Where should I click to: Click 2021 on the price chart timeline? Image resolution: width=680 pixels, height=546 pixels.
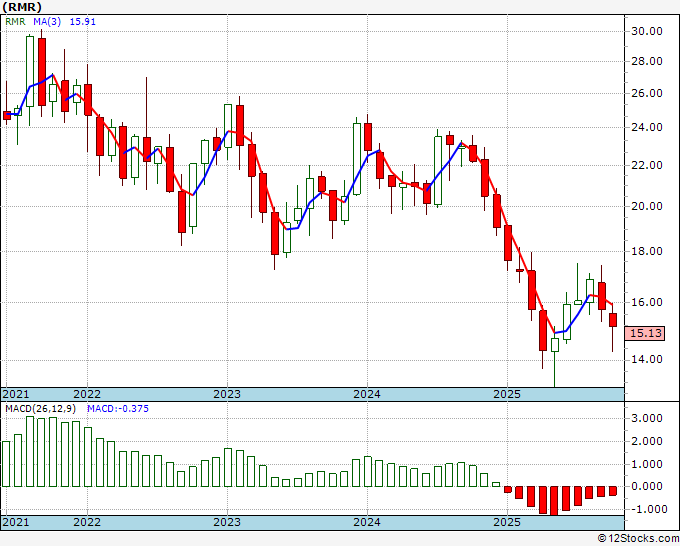(x=16, y=394)
